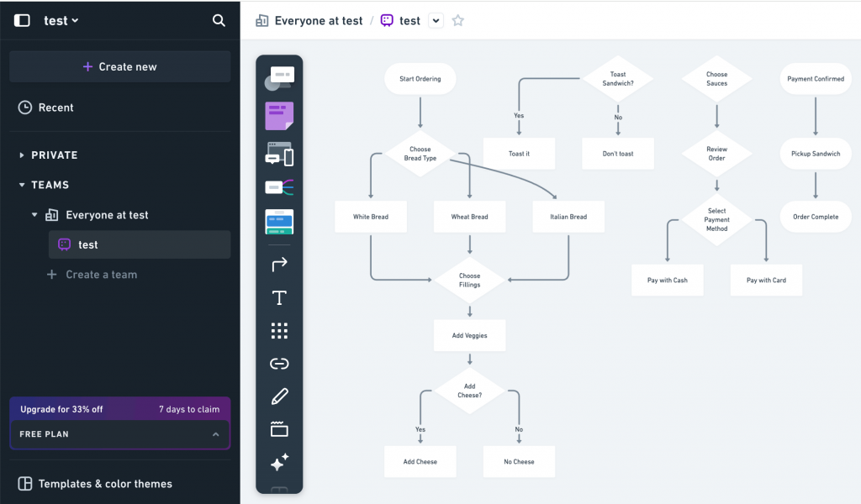The image size is (861, 504).
Task: Select the Table tool in the toolbar
Action: point(279,222)
